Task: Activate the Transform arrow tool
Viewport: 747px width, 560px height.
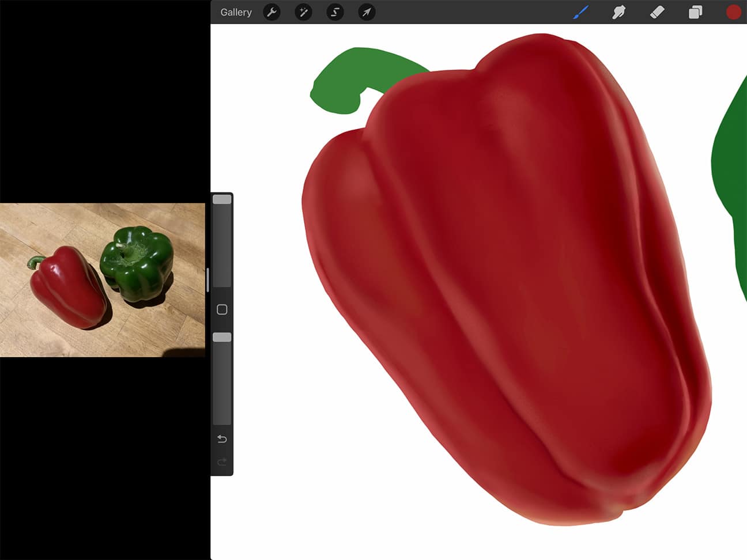Action: pyautogui.click(x=366, y=12)
